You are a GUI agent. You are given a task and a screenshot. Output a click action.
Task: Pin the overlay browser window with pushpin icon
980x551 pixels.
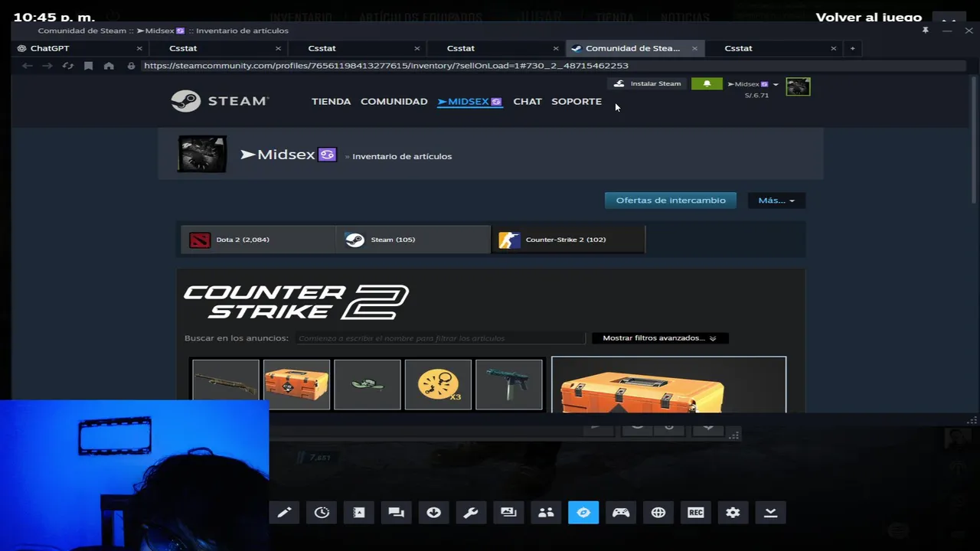pyautogui.click(x=925, y=31)
